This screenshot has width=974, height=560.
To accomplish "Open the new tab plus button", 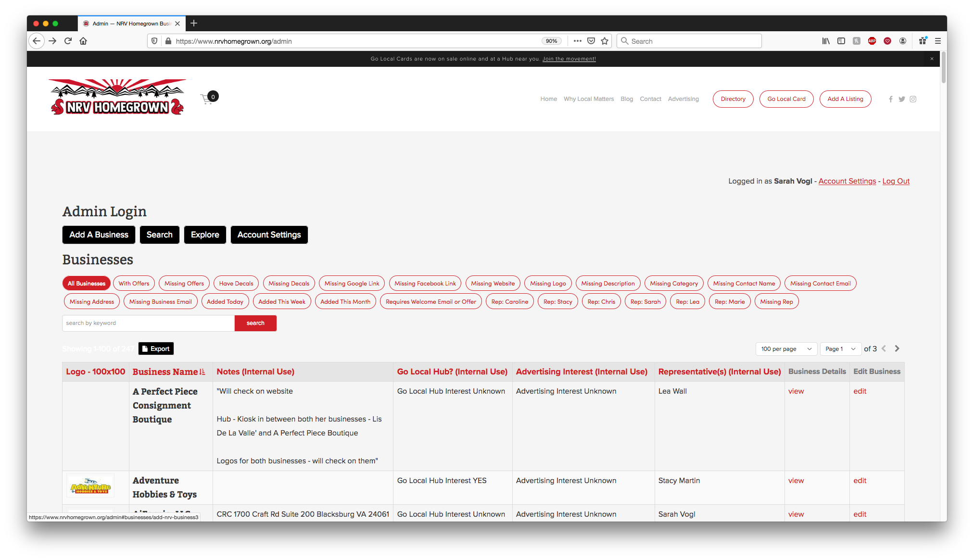I will (x=194, y=23).
